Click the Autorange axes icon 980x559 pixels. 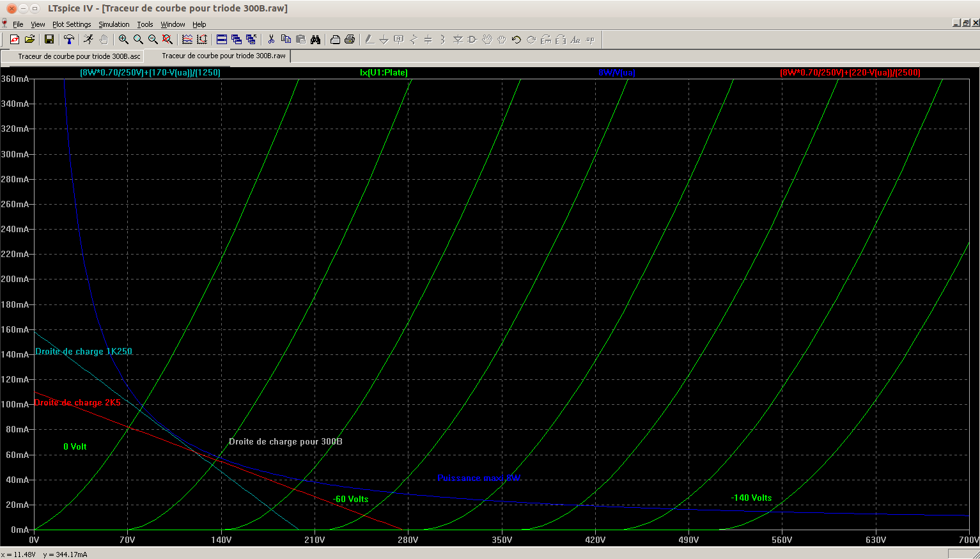pyautogui.click(x=202, y=40)
